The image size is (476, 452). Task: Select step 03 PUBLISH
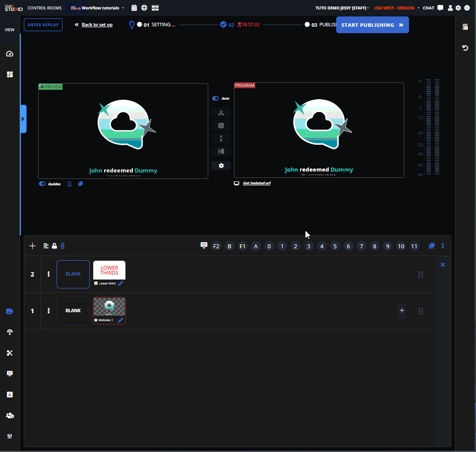pyautogui.click(x=320, y=25)
